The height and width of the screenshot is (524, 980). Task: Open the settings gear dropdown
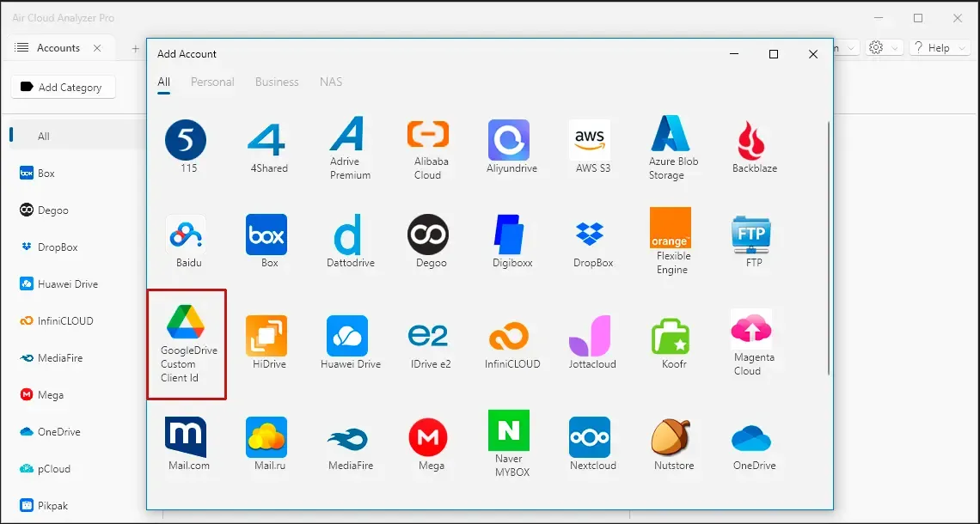[x=884, y=47]
